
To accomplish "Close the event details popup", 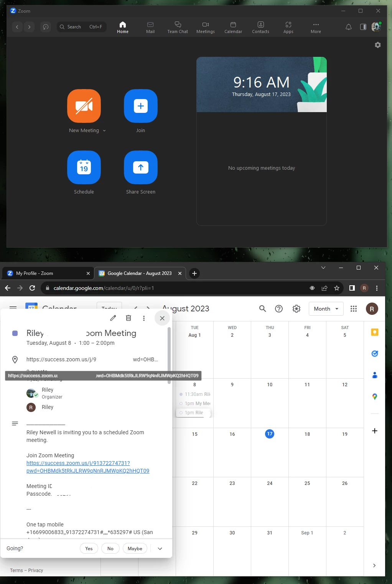I will coord(162,318).
